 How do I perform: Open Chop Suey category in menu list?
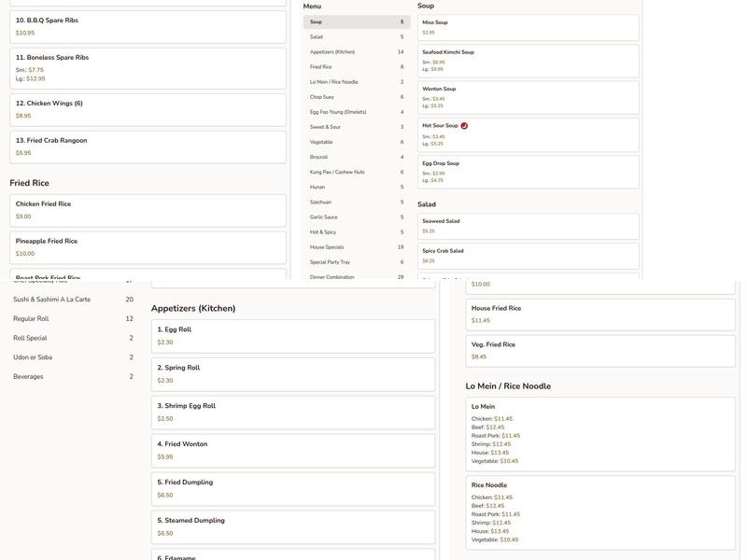point(356,97)
